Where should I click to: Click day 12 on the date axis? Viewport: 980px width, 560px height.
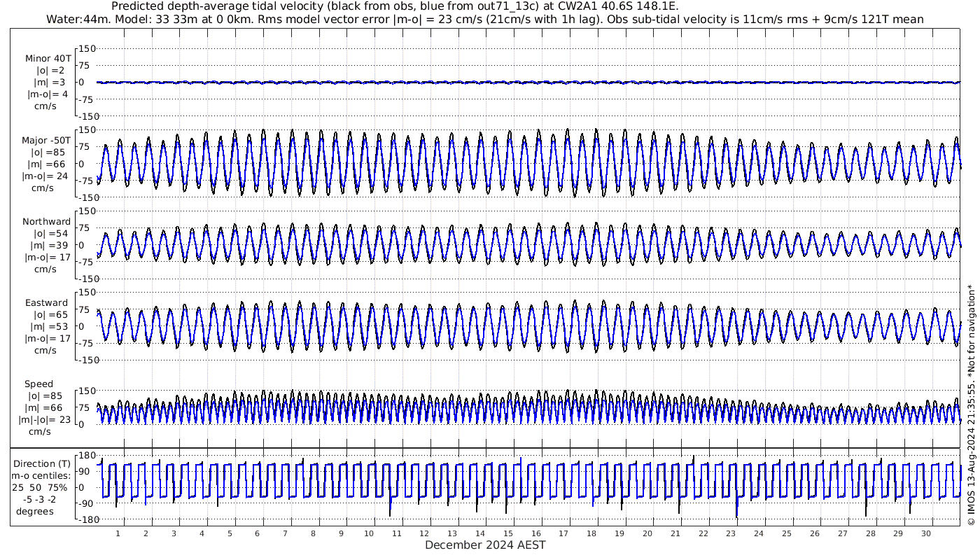click(x=425, y=533)
